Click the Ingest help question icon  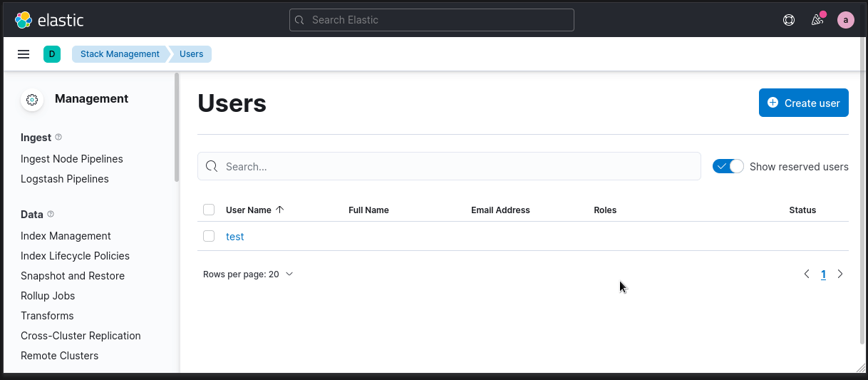58,137
